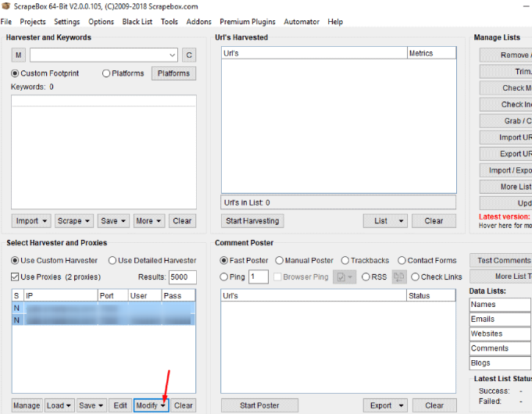The width and height of the screenshot is (532, 414).
Task: Open the Addons menu
Action: [x=199, y=22]
